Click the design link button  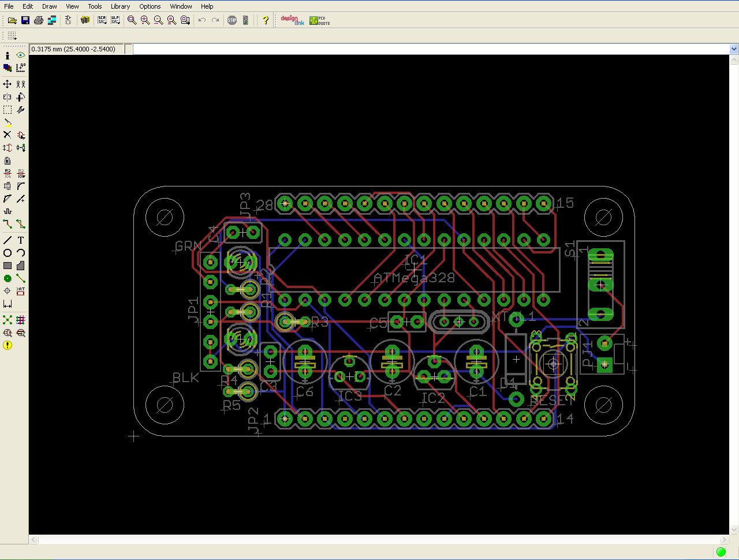coord(292,20)
